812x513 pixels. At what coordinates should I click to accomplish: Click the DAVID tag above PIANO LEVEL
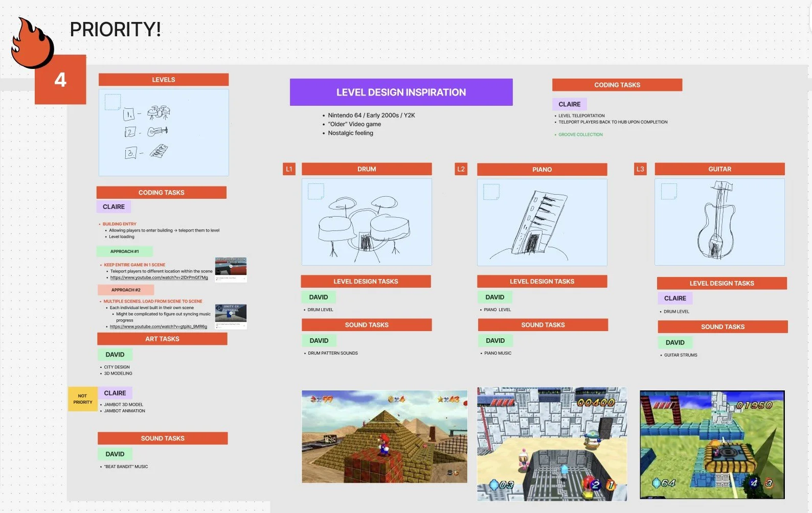(x=495, y=297)
